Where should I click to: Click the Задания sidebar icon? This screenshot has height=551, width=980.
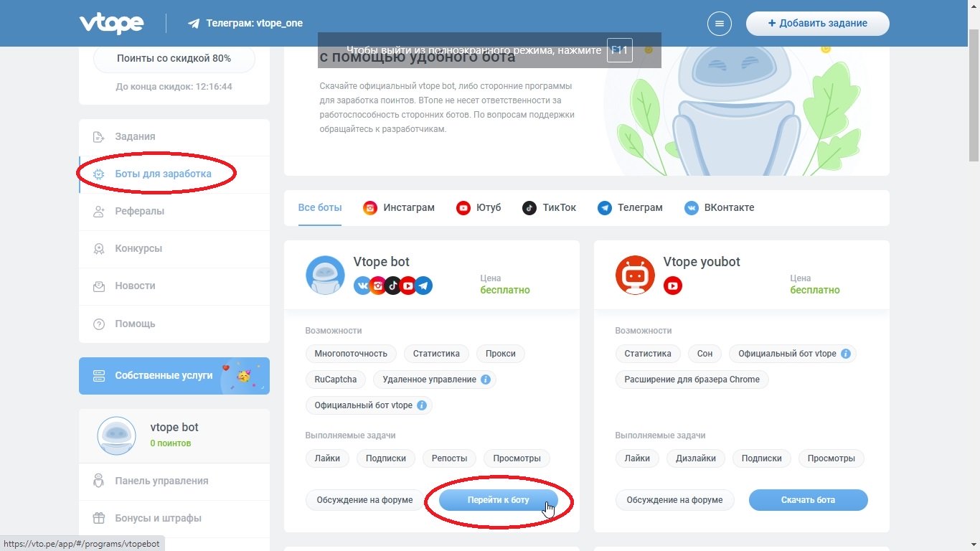click(100, 136)
